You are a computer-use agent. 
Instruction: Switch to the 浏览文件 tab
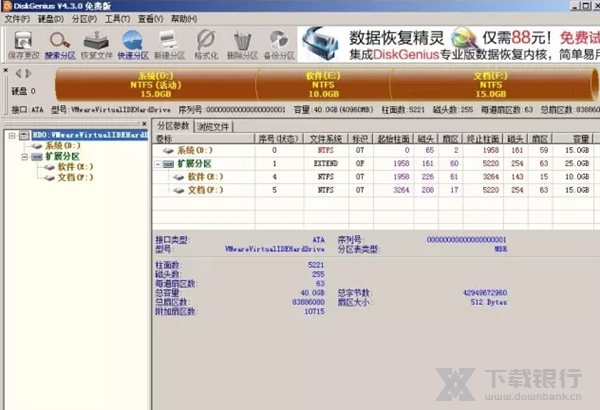(x=213, y=127)
